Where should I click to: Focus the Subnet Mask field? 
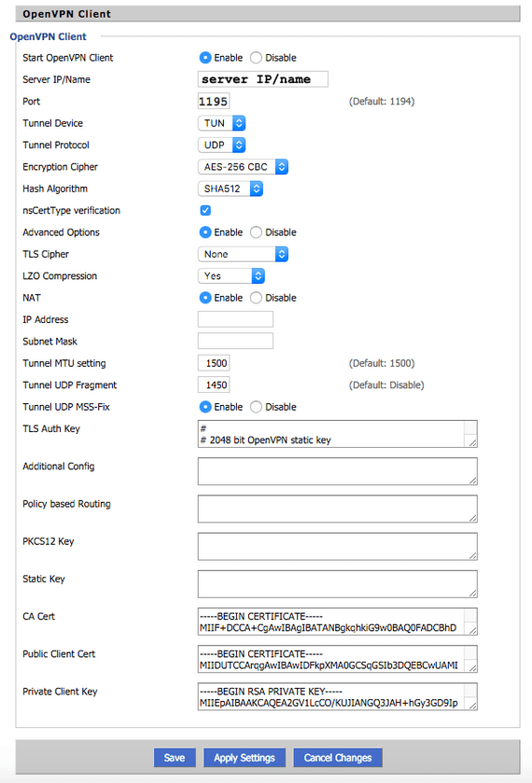tap(235, 342)
